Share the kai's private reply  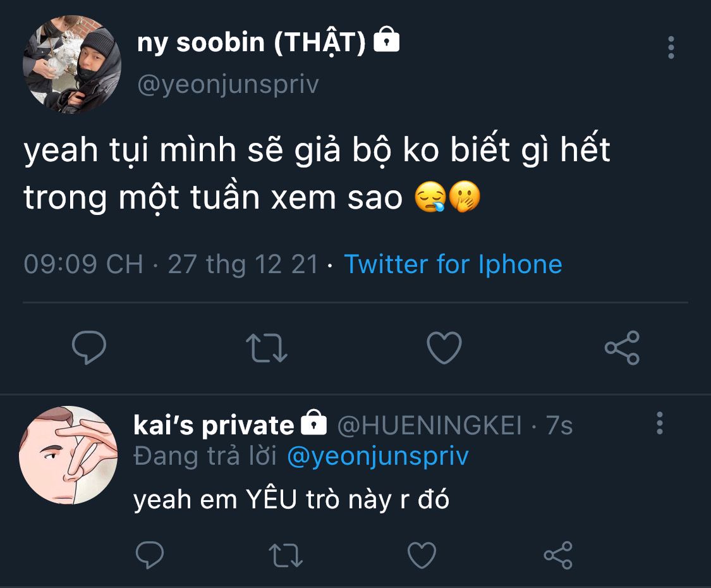coord(558,556)
